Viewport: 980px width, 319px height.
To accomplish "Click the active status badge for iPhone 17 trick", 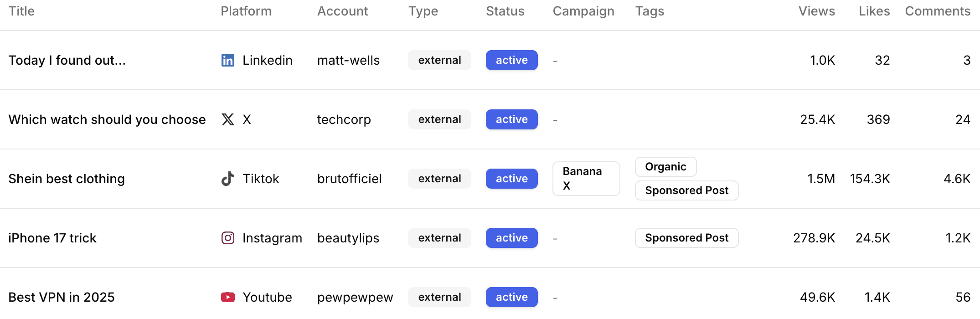I will (511, 237).
